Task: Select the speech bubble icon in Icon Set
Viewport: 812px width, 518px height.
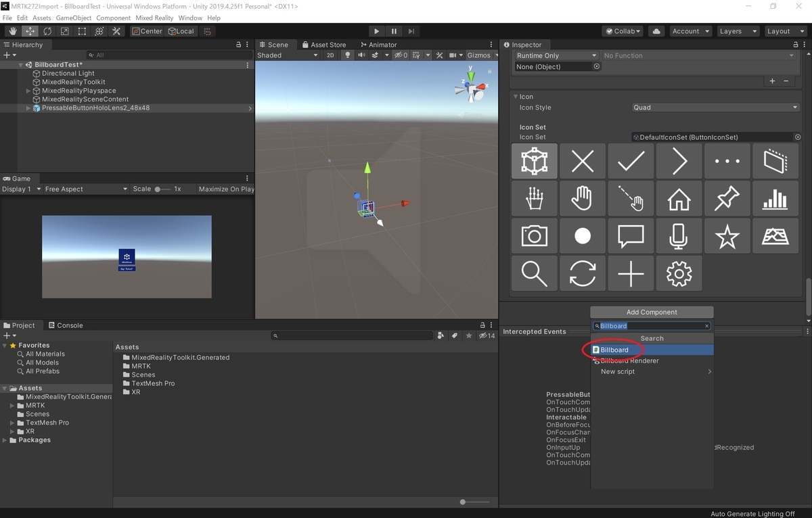Action: pyautogui.click(x=631, y=236)
